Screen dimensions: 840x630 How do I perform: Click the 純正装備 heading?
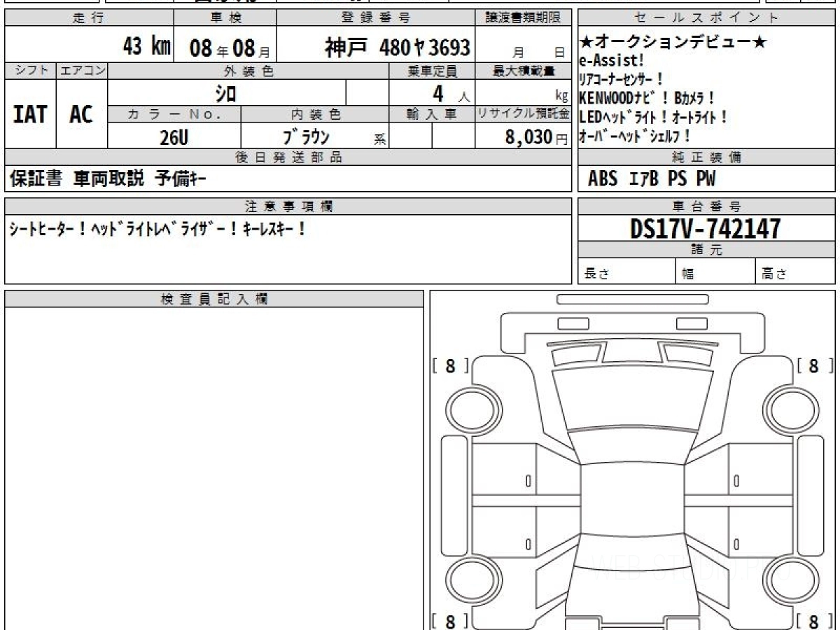pyautogui.click(x=706, y=157)
